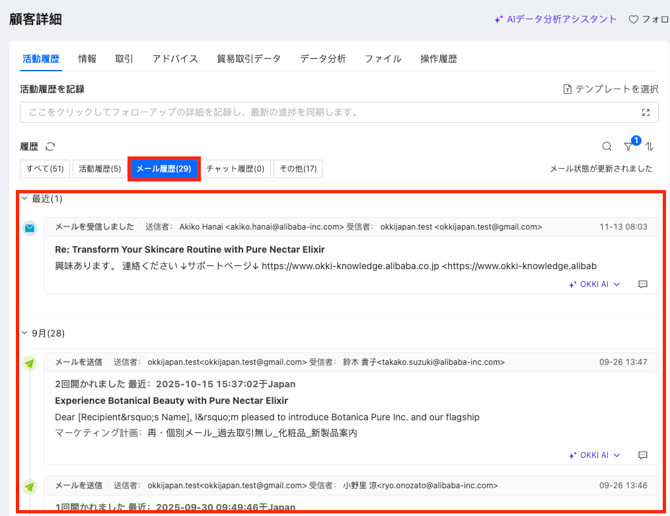Viewport: 670px width, 516px height.
Task: Open the history search magnifier icon
Action: coord(607,146)
